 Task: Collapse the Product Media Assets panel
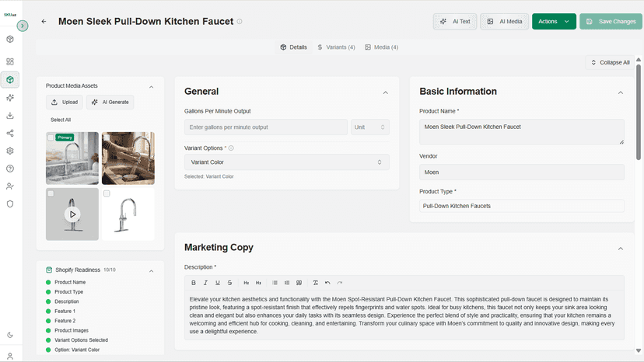[x=151, y=87]
